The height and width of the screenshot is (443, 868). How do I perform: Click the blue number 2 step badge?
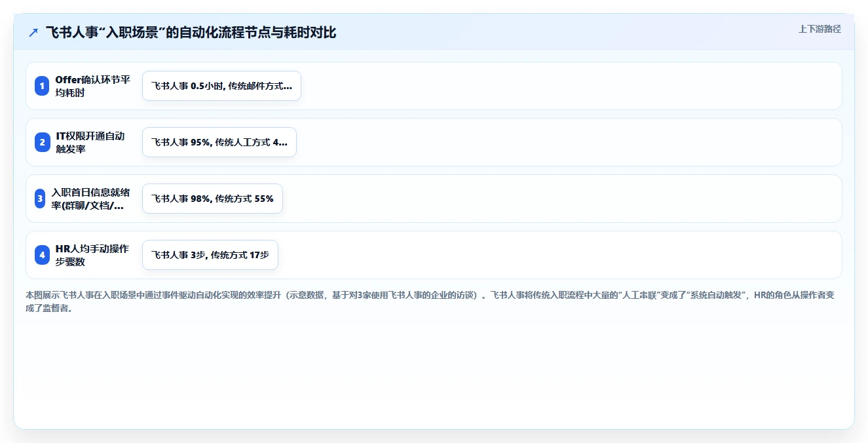click(42, 142)
